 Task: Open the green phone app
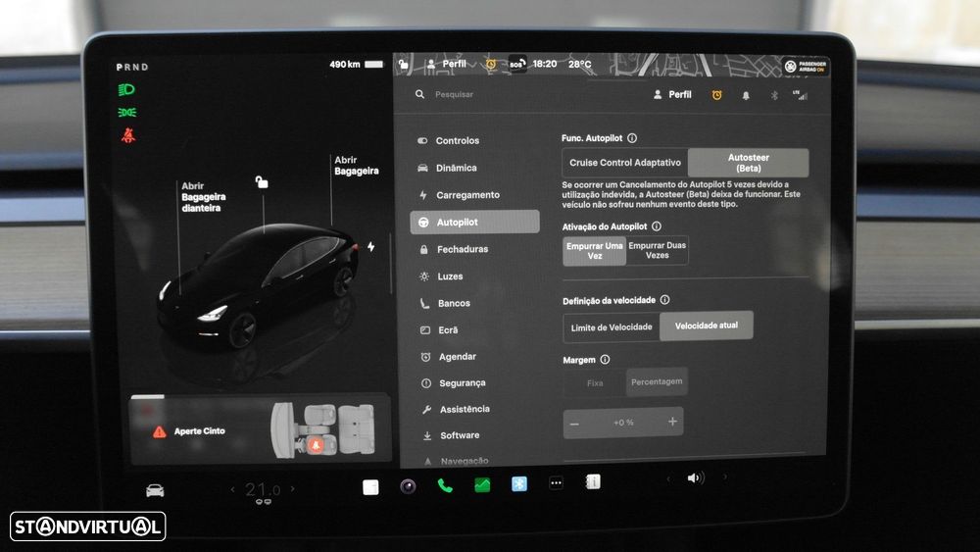click(x=445, y=485)
